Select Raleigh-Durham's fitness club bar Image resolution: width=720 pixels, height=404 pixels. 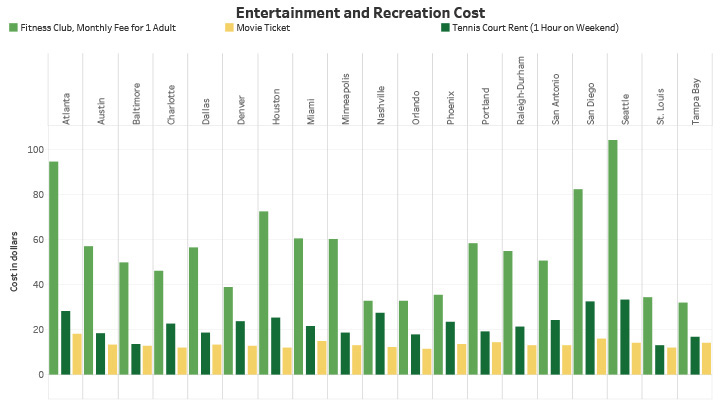[x=508, y=313]
